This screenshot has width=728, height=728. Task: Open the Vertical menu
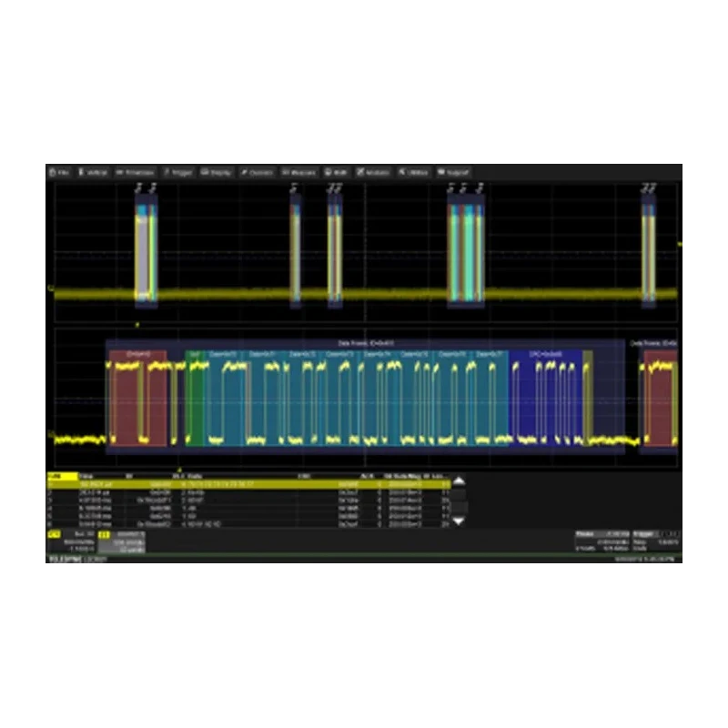click(x=93, y=172)
